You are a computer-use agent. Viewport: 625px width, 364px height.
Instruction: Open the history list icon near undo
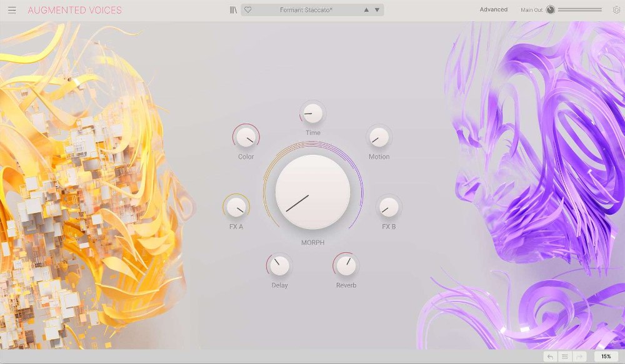pyautogui.click(x=565, y=357)
